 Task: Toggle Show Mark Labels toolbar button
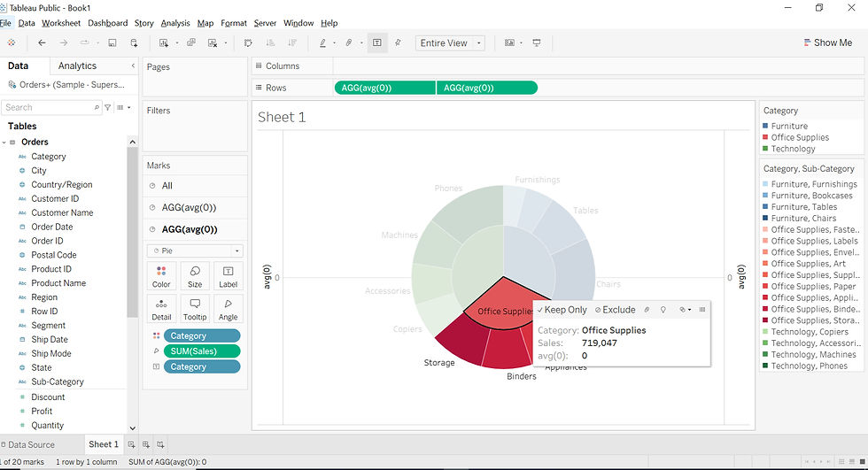click(x=377, y=42)
